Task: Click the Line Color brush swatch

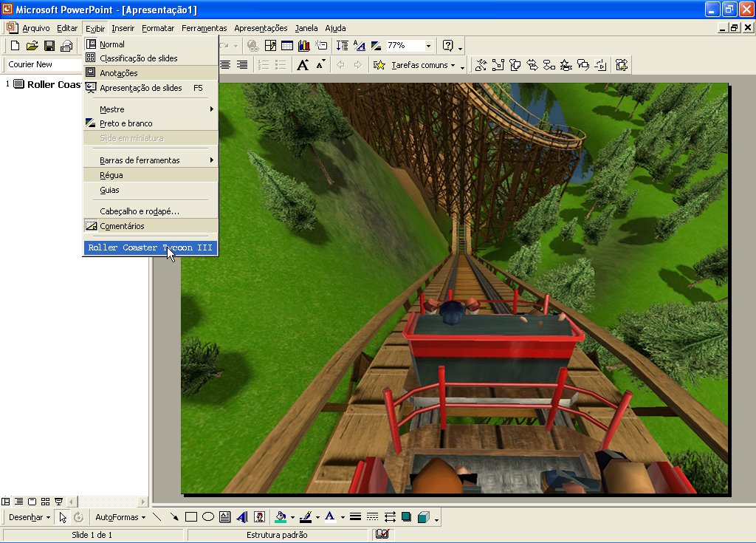Action: [x=306, y=517]
